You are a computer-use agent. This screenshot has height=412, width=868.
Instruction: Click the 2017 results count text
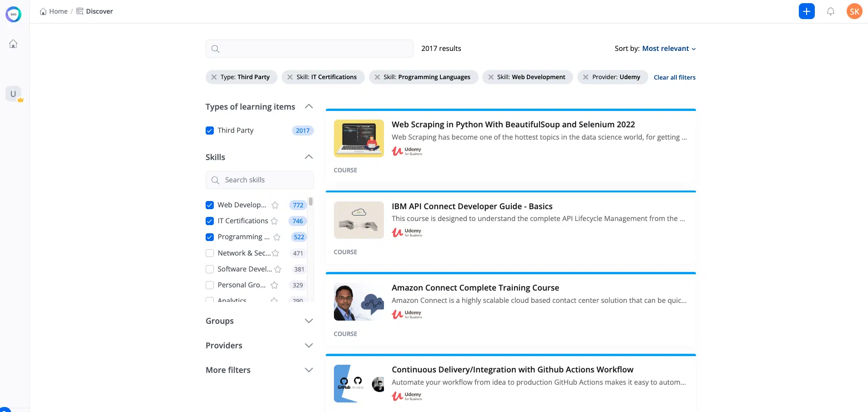[x=441, y=49]
